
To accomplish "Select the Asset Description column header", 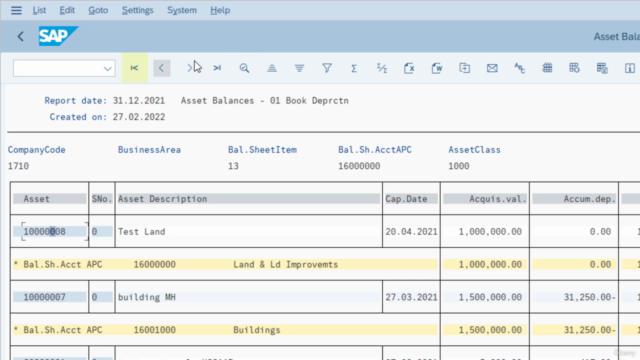I will pyautogui.click(x=249, y=199).
